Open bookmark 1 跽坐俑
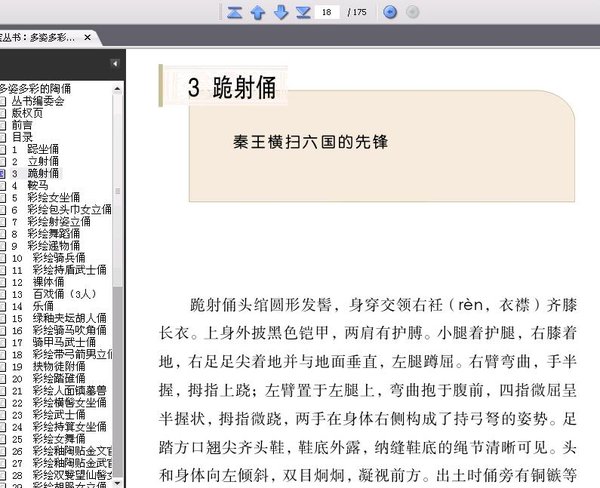 [x=35, y=149]
